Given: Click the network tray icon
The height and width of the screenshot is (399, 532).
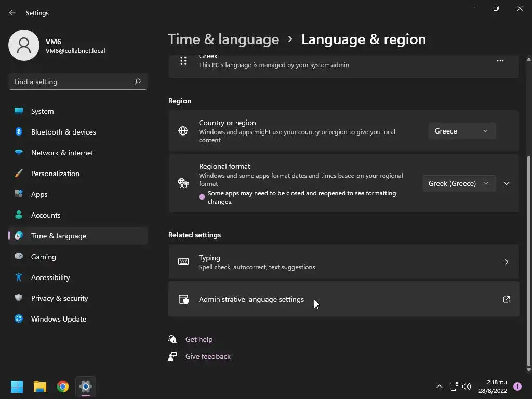Looking at the screenshot, I should click(454, 387).
